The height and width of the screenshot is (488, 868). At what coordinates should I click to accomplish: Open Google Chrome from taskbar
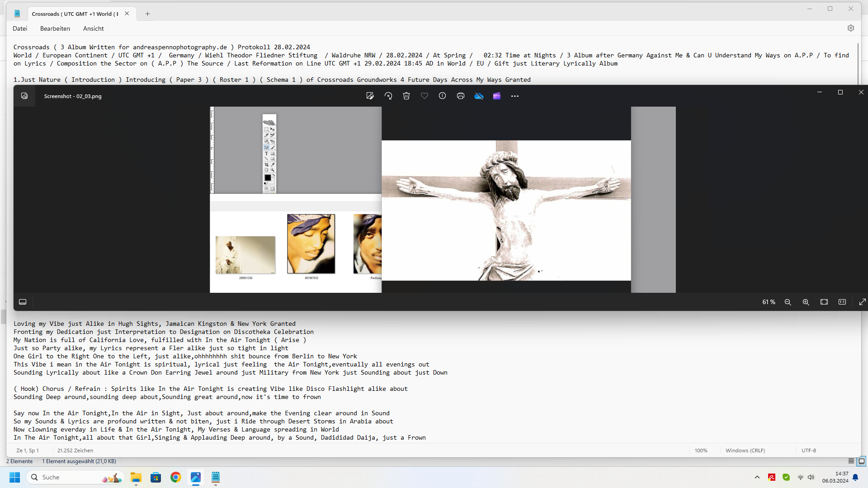pyautogui.click(x=176, y=478)
